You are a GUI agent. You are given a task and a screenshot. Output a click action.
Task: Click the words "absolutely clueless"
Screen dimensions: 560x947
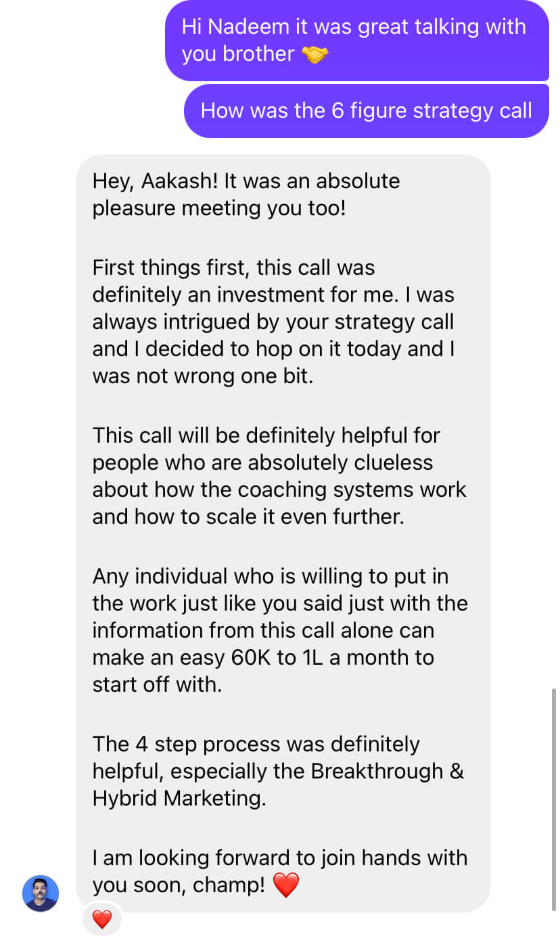tap(340, 462)
